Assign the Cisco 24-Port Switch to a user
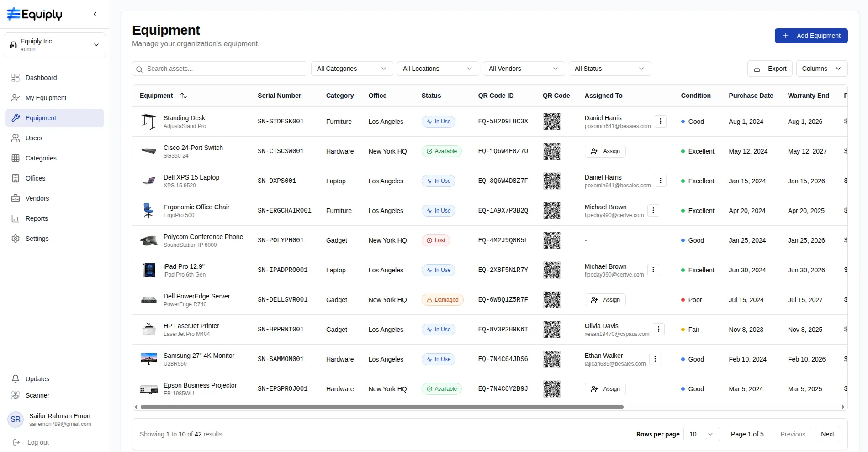Image resolution: width=868 pixels, height=452 pixels. [x=605, y=151]
